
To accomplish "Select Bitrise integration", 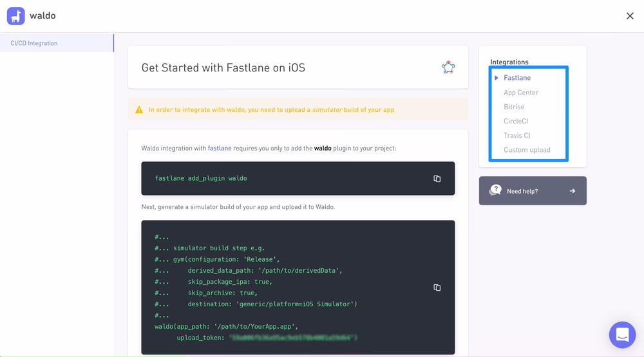I will (x=514, y=107).
